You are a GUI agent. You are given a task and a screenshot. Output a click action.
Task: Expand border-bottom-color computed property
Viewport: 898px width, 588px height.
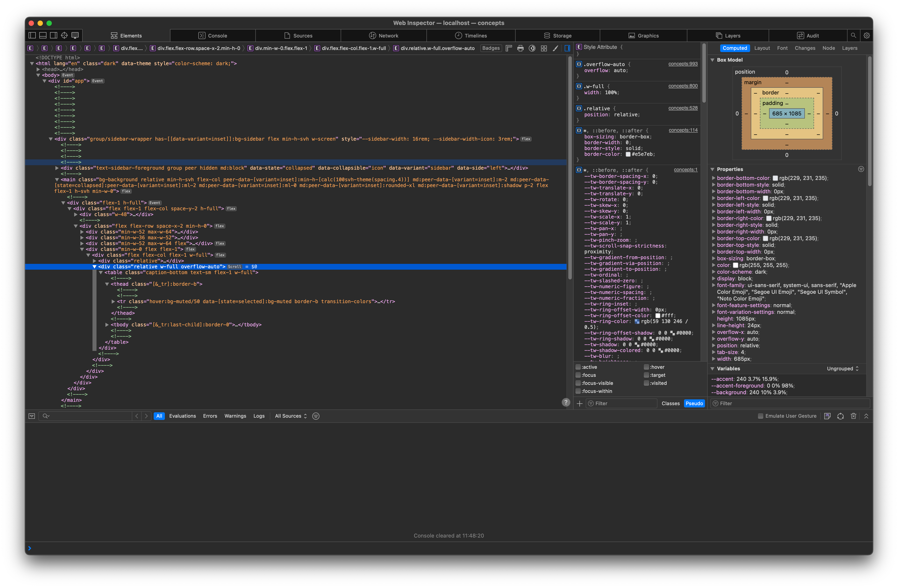(x=713, y=178)
